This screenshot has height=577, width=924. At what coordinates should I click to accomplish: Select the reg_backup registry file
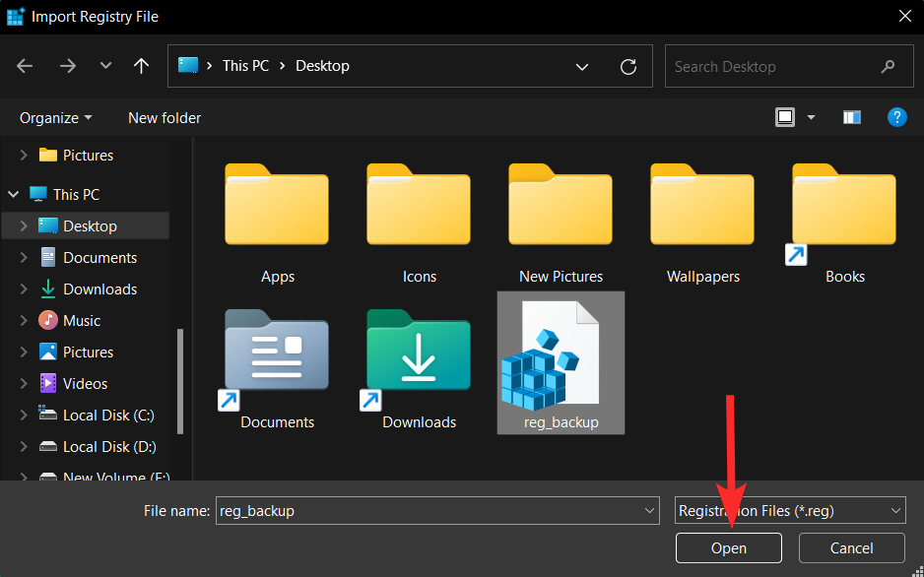coord(561,362)
